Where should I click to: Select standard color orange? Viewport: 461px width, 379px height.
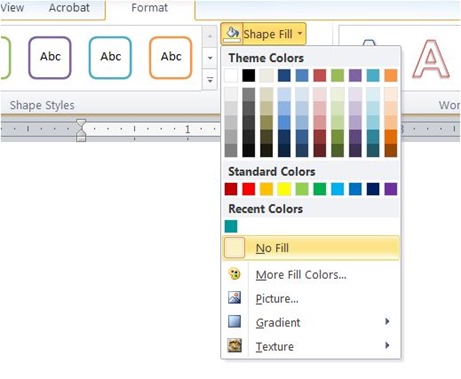point(266,189)
